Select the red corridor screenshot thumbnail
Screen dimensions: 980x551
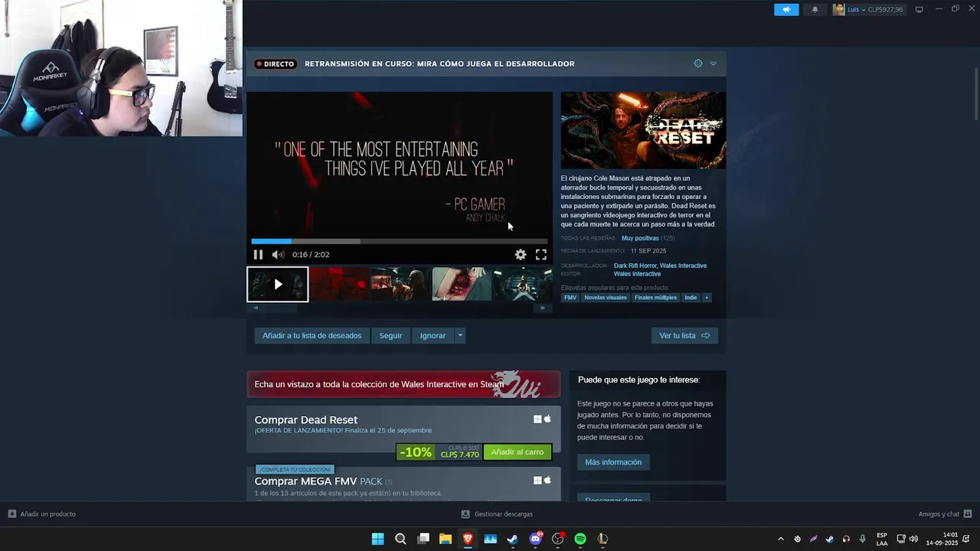pos(339,284)
